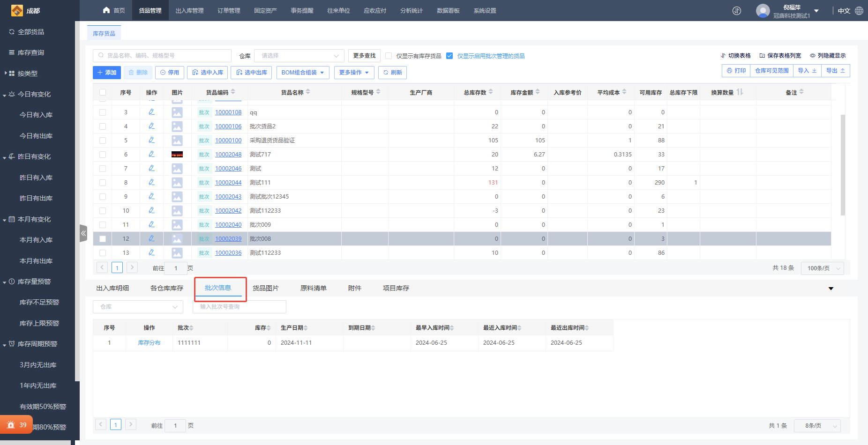The height and width of the screenshot is (445, 868).
Task: Expand the BOM组合组装 dropdown
Action: tap(303, 73)
